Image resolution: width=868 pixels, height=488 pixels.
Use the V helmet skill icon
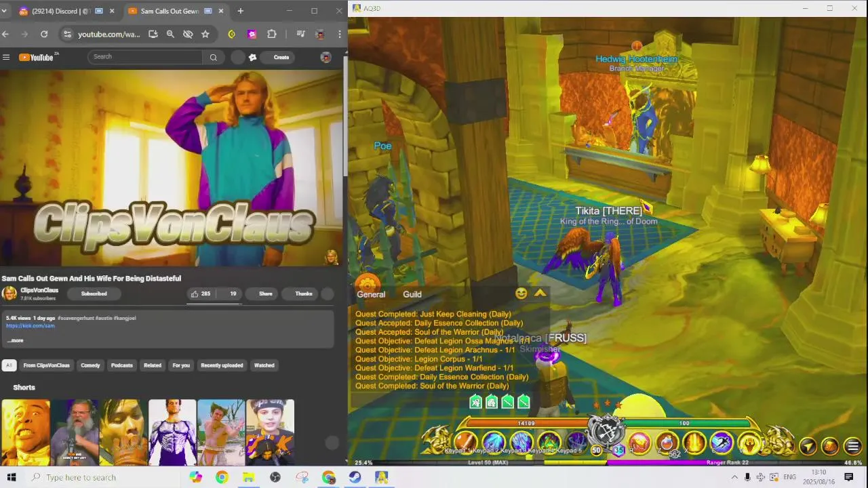[749, 443]
